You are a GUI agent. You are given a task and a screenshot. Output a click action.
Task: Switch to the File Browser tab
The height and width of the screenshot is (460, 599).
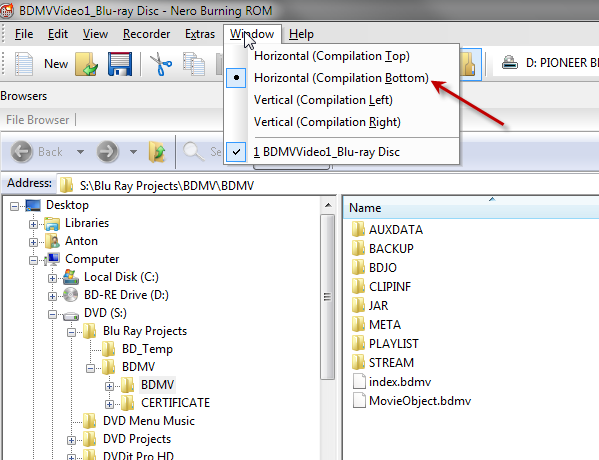click(37, 120)
